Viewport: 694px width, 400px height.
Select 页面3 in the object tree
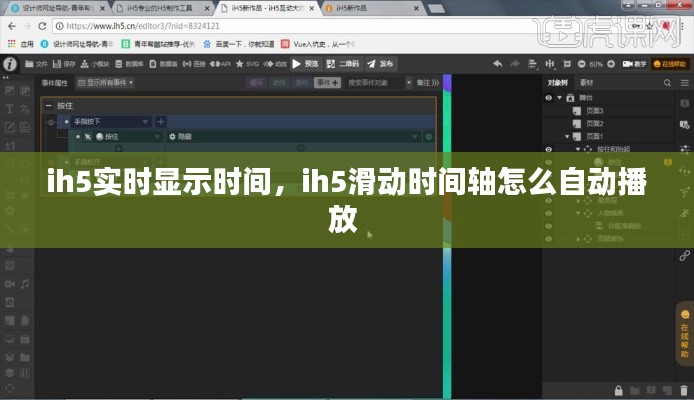point(594,111)
